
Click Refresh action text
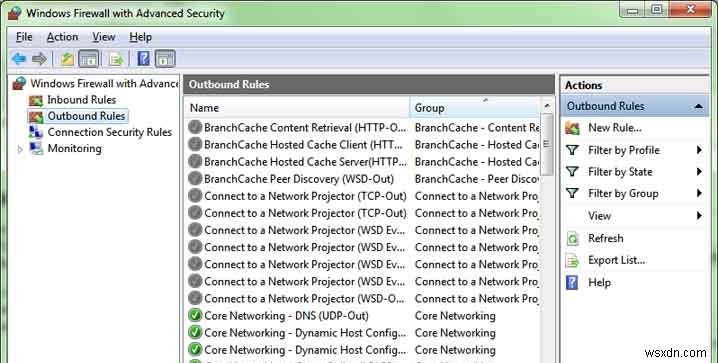605,238
